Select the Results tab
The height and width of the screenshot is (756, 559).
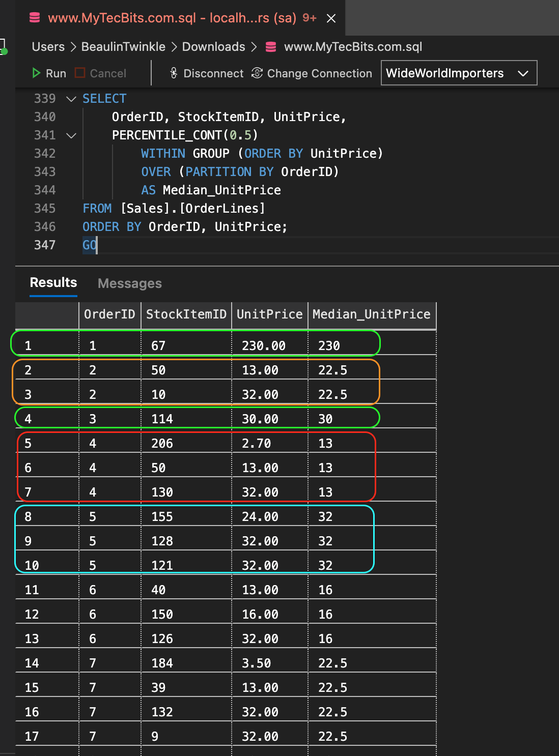53,282
